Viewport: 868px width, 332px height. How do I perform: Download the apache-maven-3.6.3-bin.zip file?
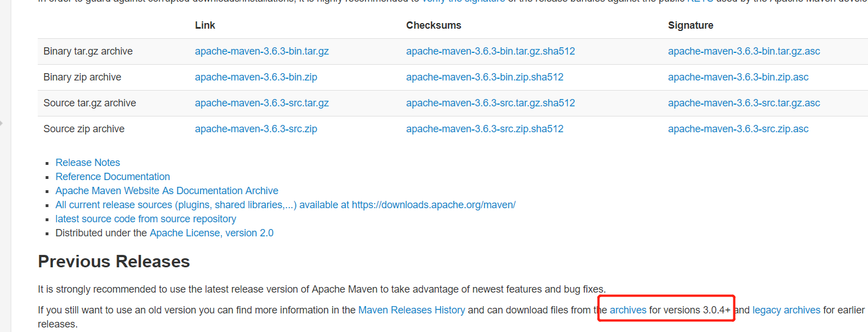tap(256, 77)
